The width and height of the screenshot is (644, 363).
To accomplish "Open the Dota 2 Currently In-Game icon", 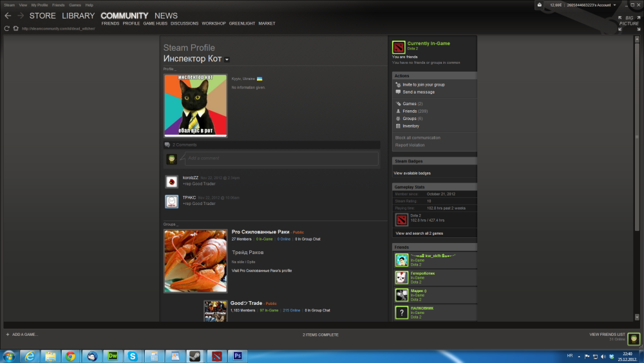I will (x=399, y=47).
